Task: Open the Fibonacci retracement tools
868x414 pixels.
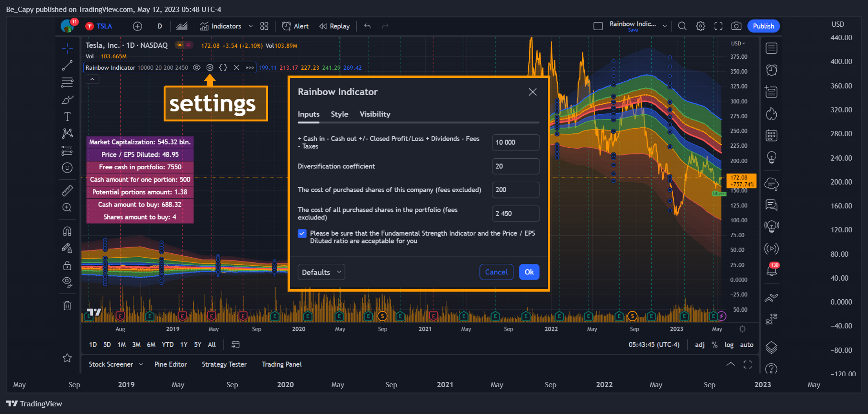Action: (67, 83)
